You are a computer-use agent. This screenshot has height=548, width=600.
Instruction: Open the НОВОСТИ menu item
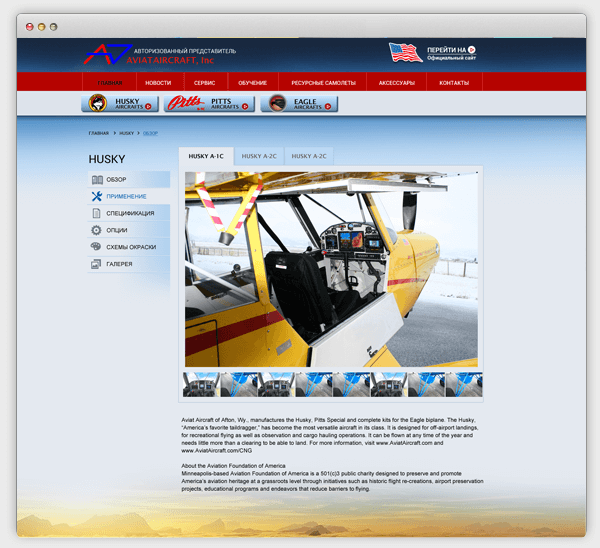click(x=158, y=83)
